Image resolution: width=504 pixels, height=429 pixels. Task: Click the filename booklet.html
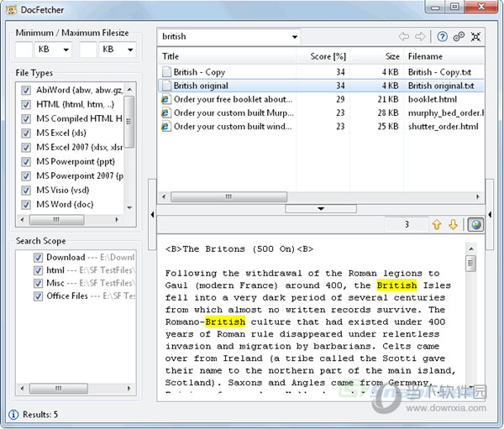[x=433, y=99]
